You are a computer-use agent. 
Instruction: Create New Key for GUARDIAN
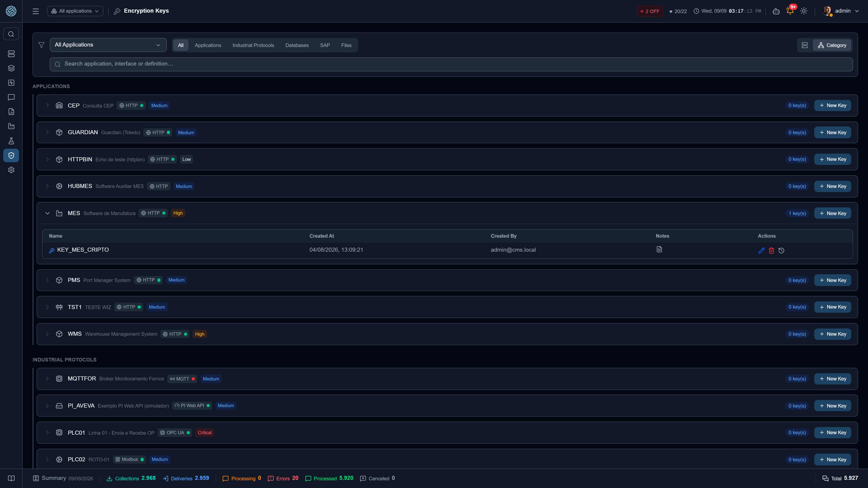(x=833, y=132)
